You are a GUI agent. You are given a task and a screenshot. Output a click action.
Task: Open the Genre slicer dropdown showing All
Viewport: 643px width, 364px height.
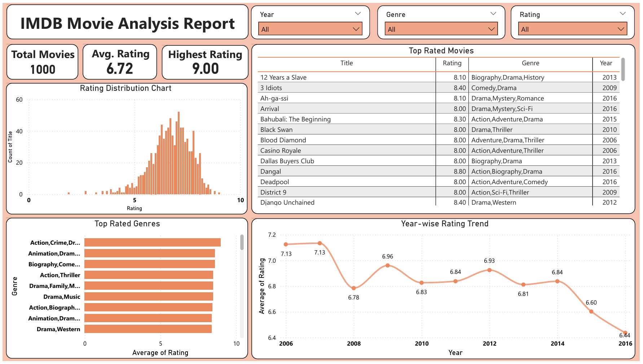coord(441,29)
